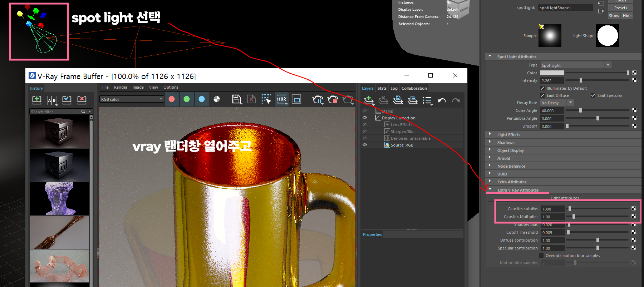Image resolution: width=644 pixels, height=287 pixels.
Task: Switch to alpha channel view icon
Action: [217, 99]
